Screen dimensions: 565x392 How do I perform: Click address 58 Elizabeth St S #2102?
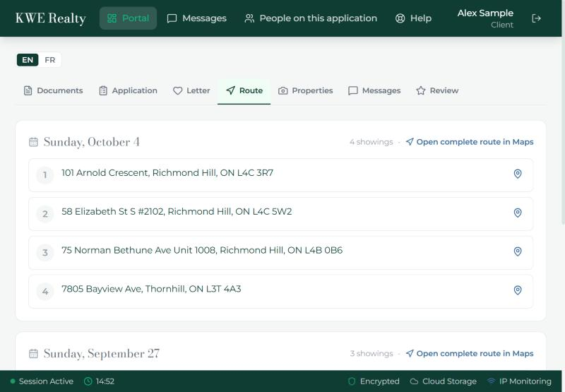pyautogui.click(x=177, y=211)
